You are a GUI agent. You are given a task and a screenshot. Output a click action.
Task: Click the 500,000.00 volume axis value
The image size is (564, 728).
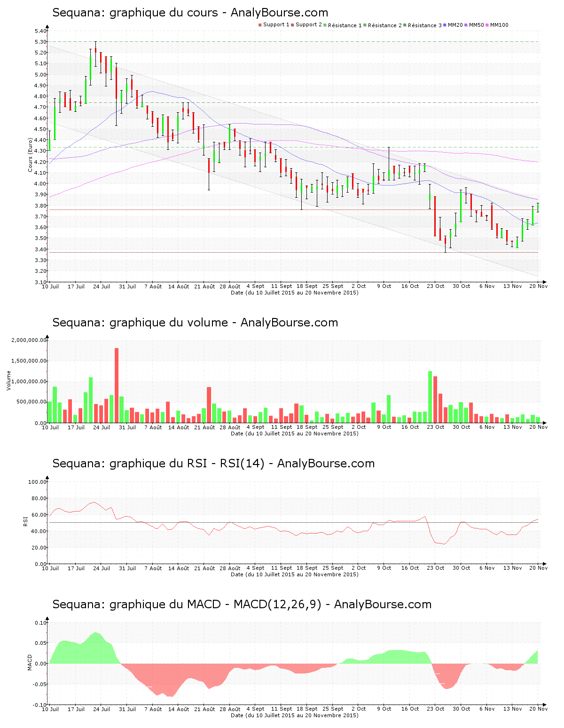[x=31, y=402]
